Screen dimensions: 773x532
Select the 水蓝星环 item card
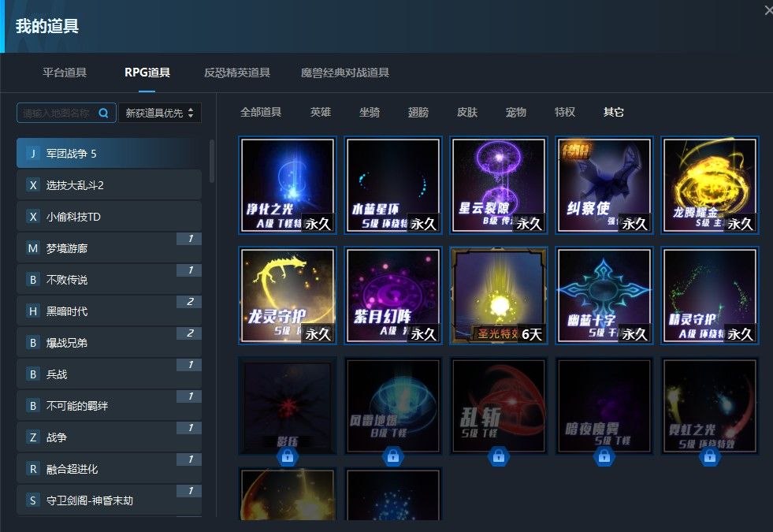tap(393, 185)
